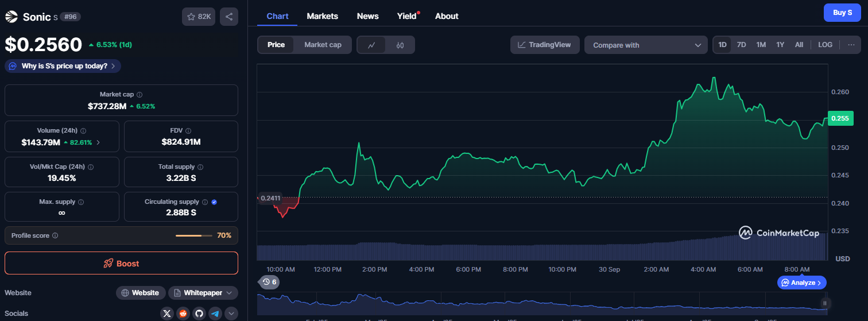Viewport: 868px width, 321px height.
Task: Click the 19.45% Vol/Mkt Cap value
Action: (x=61, y=178)
